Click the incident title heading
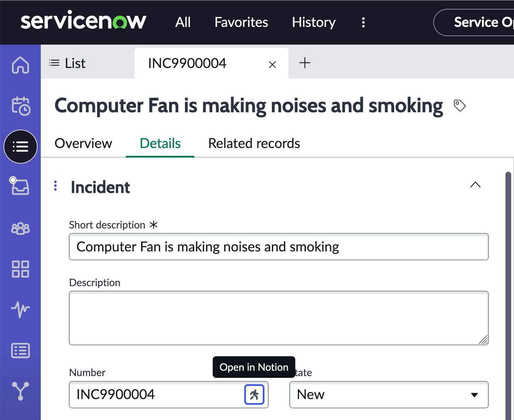This screenshot has height=420, width=514. 249,106
